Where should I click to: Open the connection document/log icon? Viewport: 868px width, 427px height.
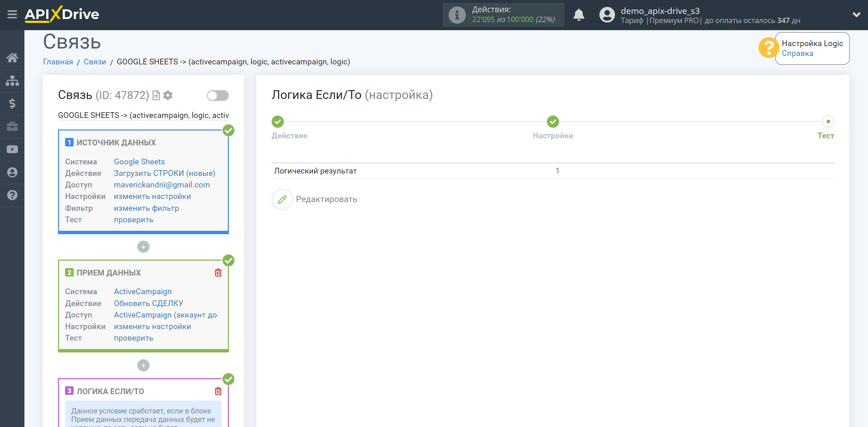click(156, 96)
